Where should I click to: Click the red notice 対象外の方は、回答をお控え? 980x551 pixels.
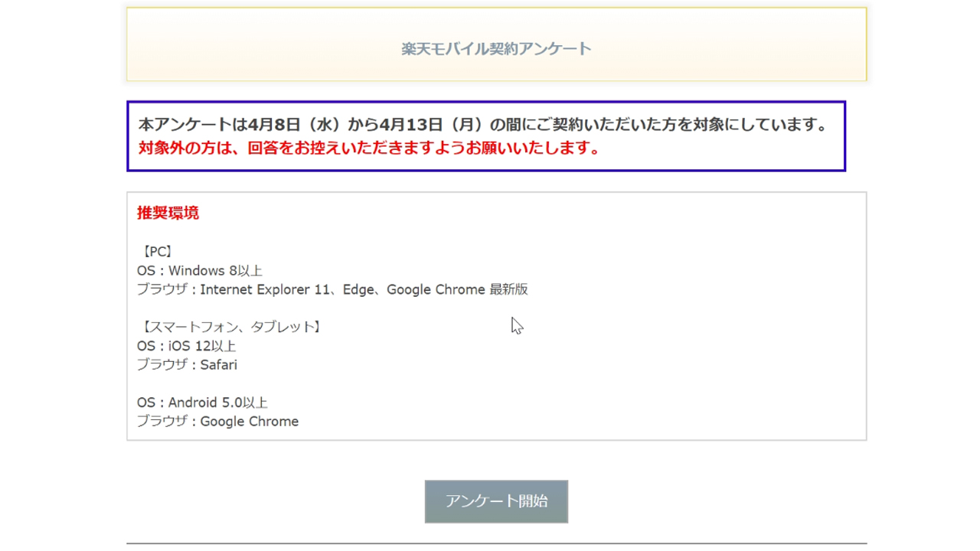click(369, 148)
